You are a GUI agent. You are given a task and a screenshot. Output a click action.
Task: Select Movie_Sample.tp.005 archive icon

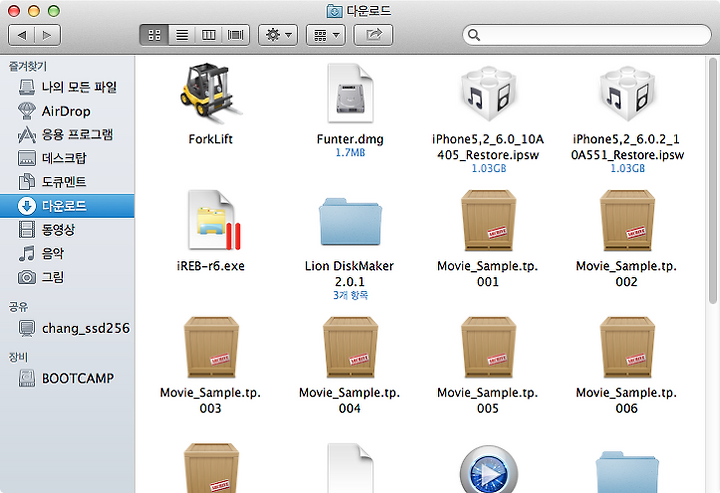488,347
